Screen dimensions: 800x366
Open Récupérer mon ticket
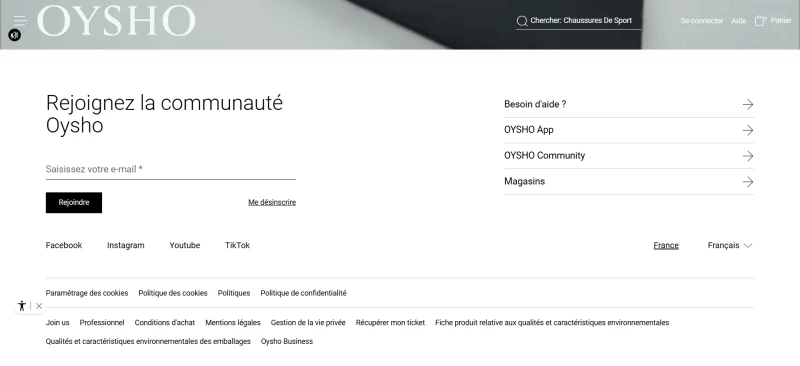click(390, 323)
